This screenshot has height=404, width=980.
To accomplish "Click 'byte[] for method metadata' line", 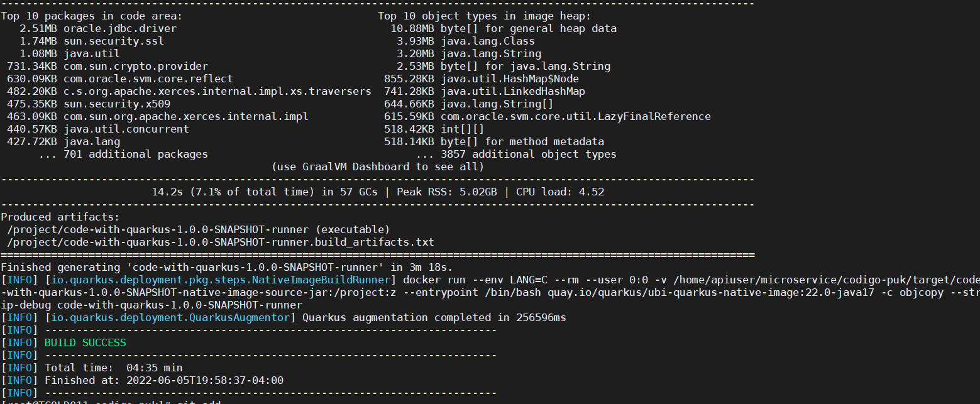I will pos(522,142).
